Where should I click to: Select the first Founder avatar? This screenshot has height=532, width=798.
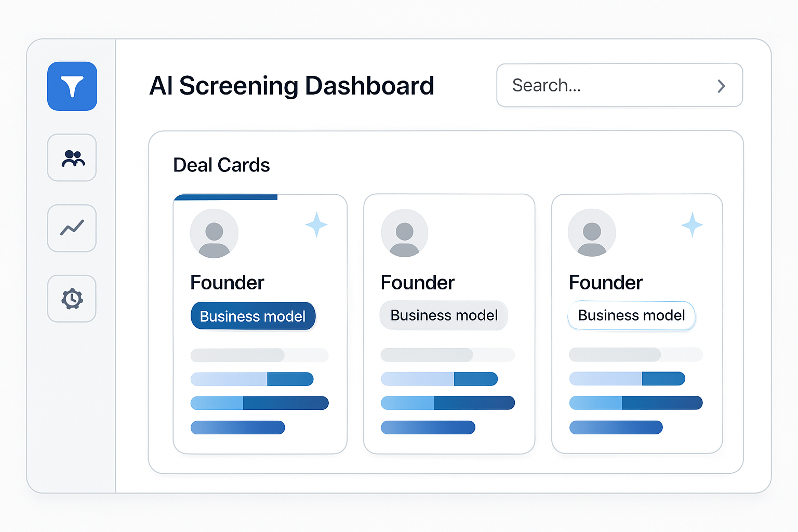(214, 233)
